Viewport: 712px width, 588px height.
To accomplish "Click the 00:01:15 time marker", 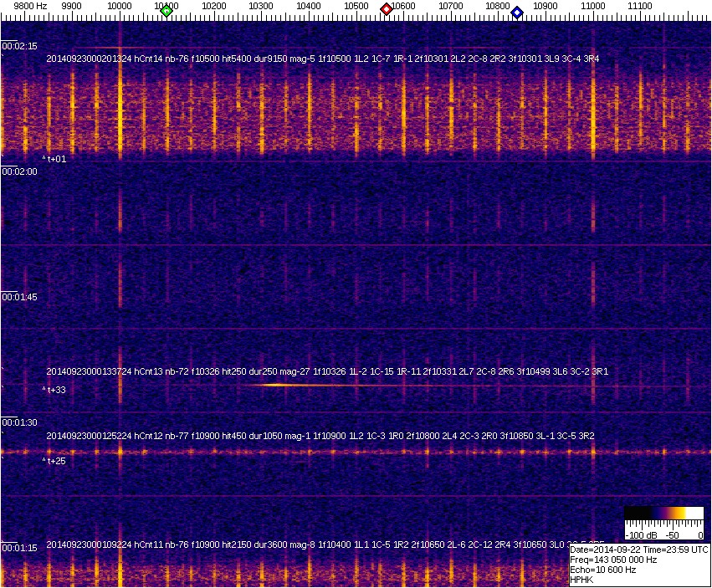I will click(x=19, y=548).
